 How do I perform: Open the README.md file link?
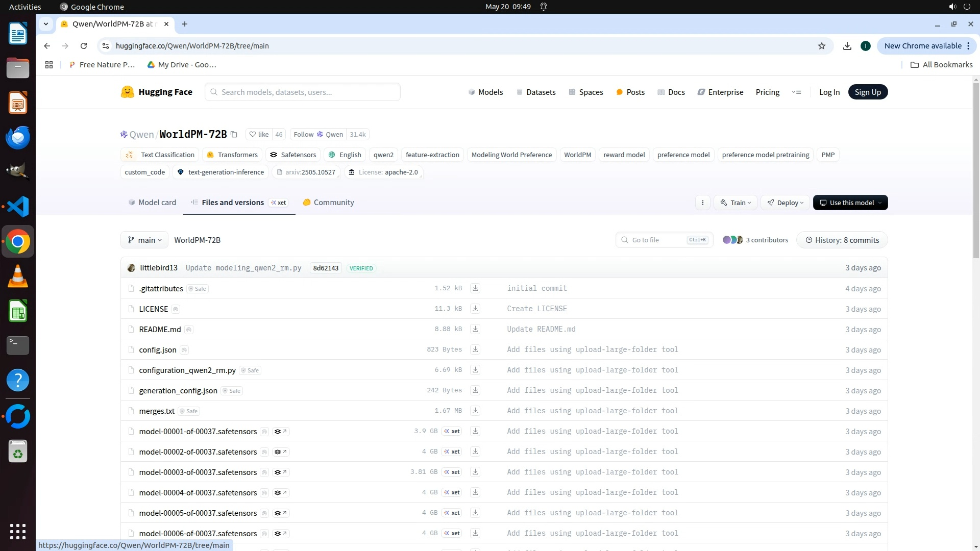[160, 330]
